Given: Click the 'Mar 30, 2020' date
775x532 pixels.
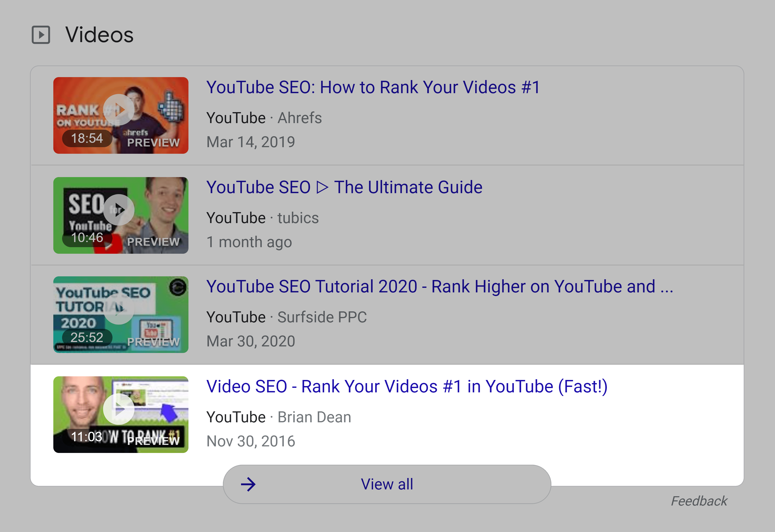Looking at the screenshot, I should click(251, 341).
